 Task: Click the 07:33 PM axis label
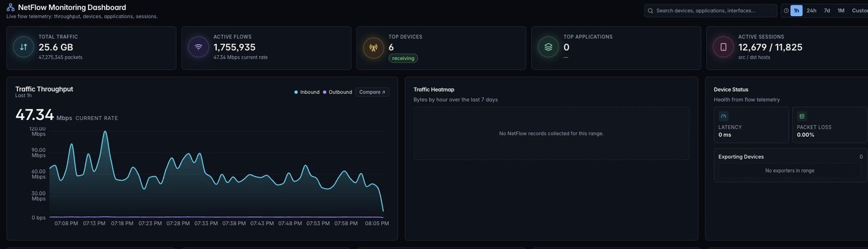pyautogui.click(x=206, y=223)
